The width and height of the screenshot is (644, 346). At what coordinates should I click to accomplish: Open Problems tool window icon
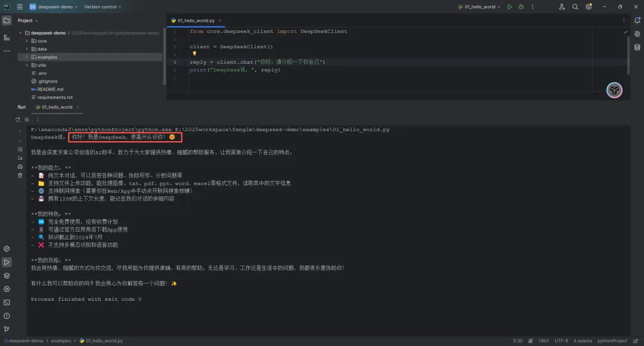point(7,316)
